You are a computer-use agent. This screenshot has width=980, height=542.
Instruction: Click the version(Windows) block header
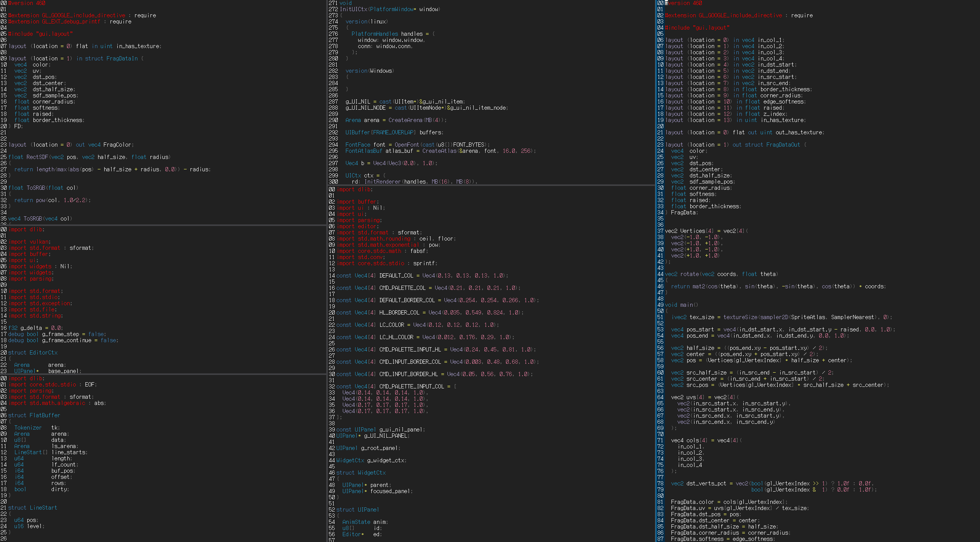point(369,71)
